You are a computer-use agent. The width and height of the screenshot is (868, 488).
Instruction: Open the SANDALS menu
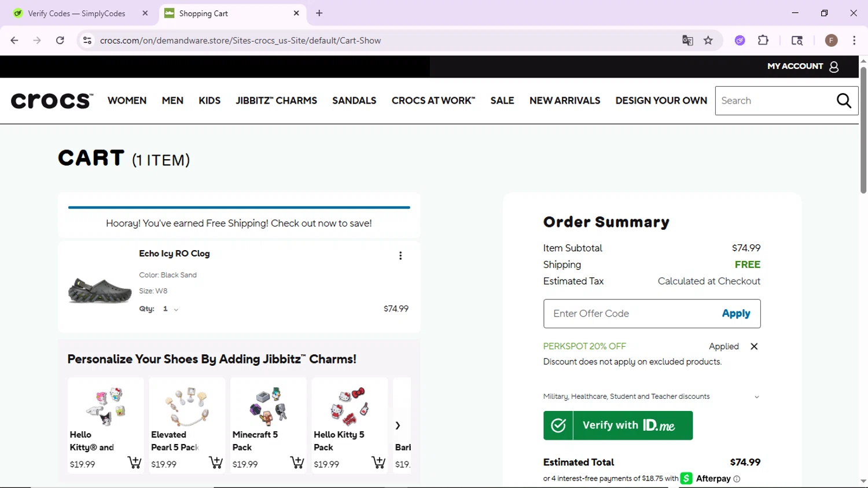click(354, 101)
